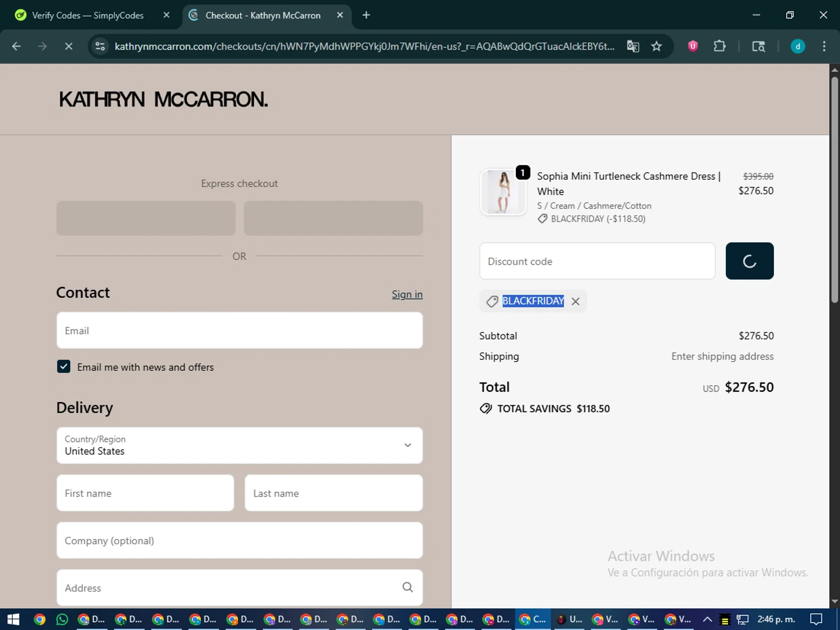
Task: Click the 'TOTAL SAVINGS $118.50' text
Action: (553, 409)
